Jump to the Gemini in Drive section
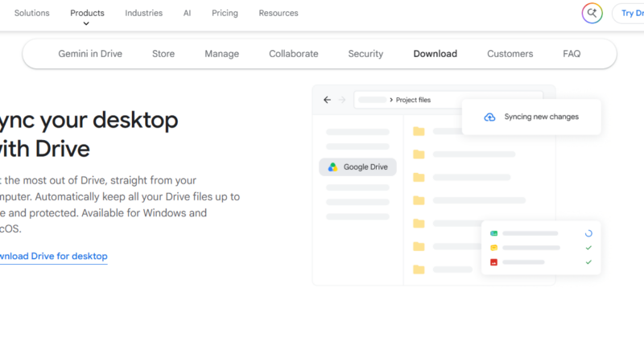The height and width of the screenshot is (362, 644). 90,54
